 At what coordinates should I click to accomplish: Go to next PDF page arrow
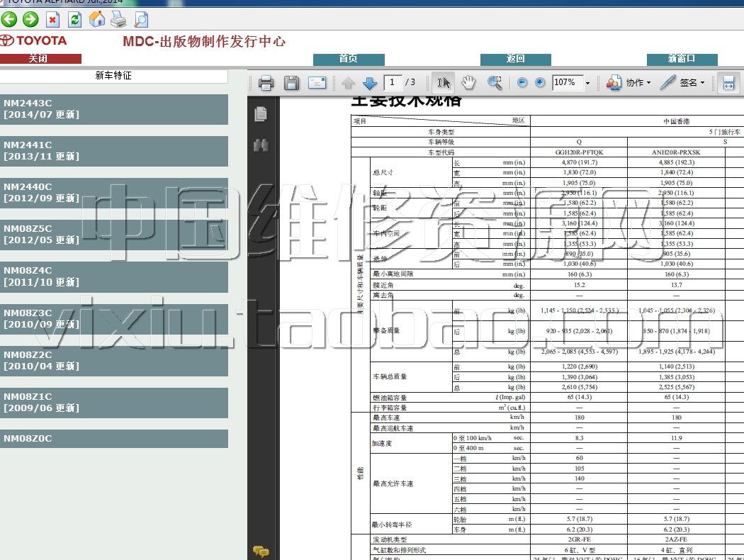pos(370,83)
